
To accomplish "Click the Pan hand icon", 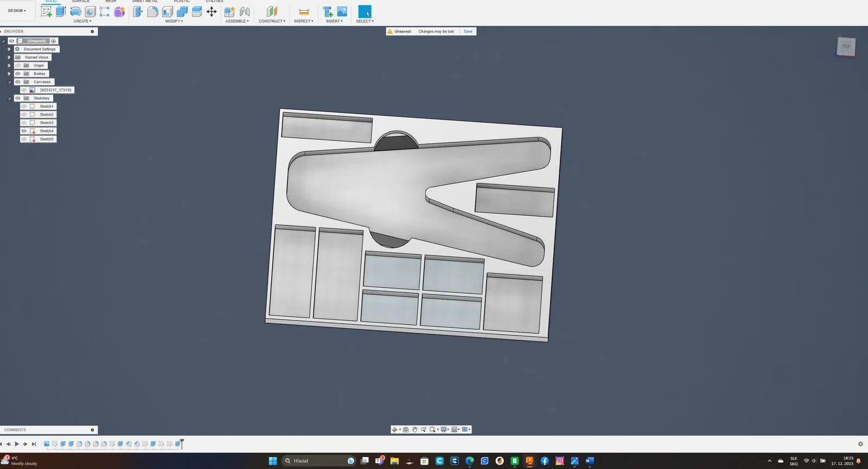I will (414, 429).
